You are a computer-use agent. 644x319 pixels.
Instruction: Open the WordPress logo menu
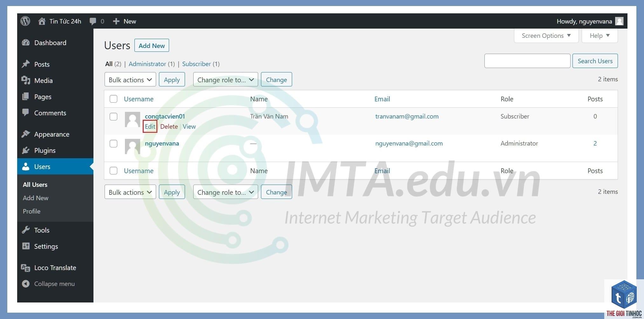pyautogui.click(x=25, y=21)
